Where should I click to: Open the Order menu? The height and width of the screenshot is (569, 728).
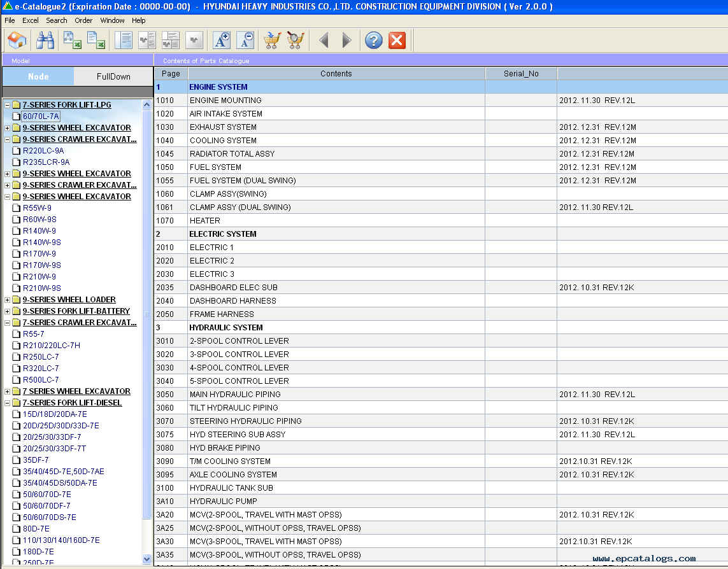click(83, 20)
